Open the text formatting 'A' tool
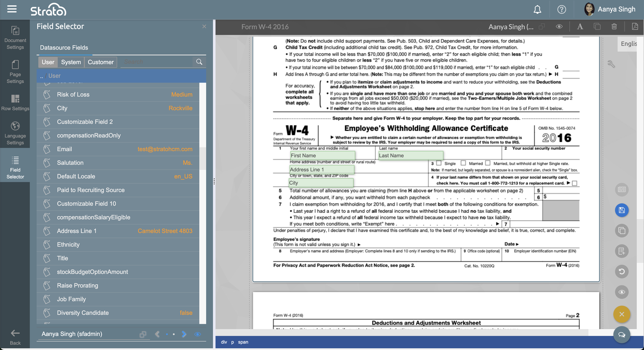 [x=580, y=27]
